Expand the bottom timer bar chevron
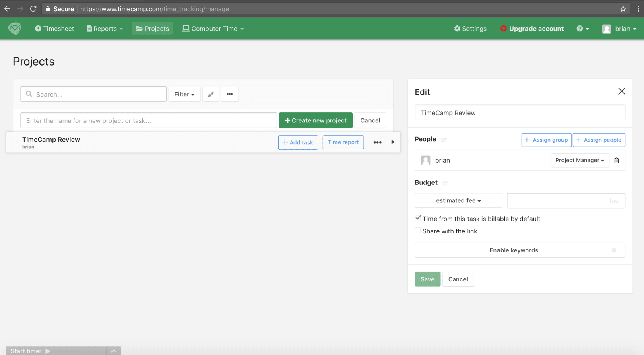Image resolution: width=644 pixels, height=355 pixels. (114, 351)
